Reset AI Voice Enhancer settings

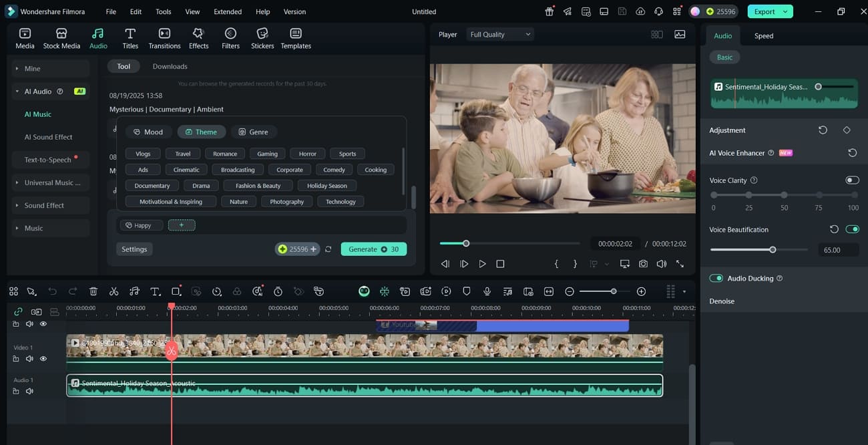pyautogui.click(x=853, y=153)
